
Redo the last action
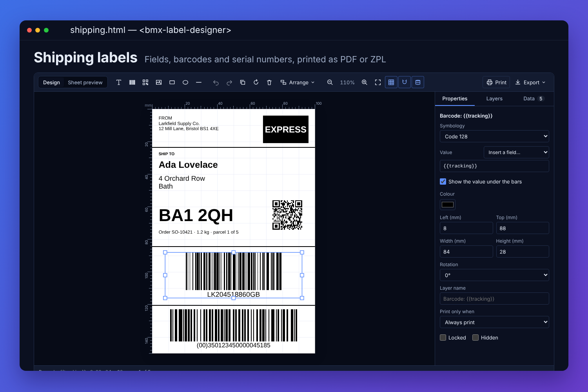pos(229,82)
